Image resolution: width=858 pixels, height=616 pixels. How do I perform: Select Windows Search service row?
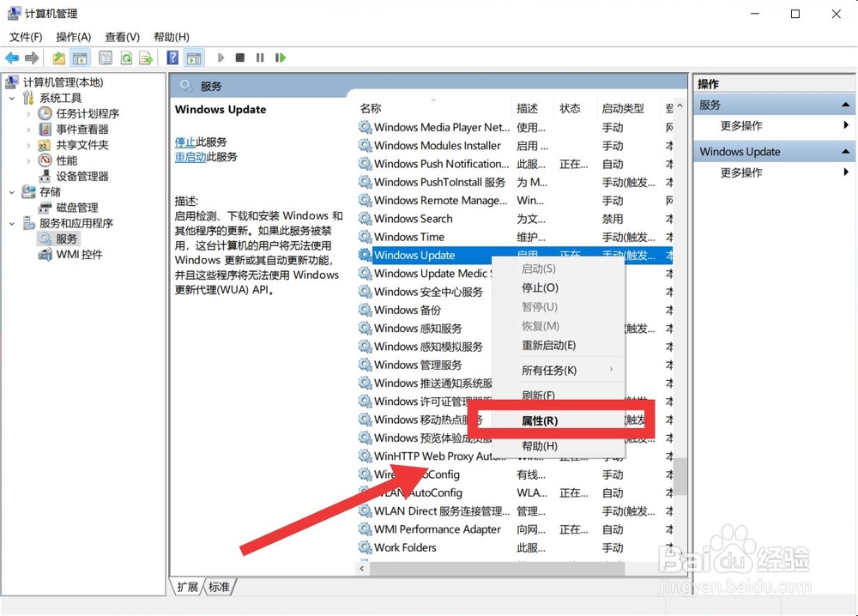[x=515, y=218]
